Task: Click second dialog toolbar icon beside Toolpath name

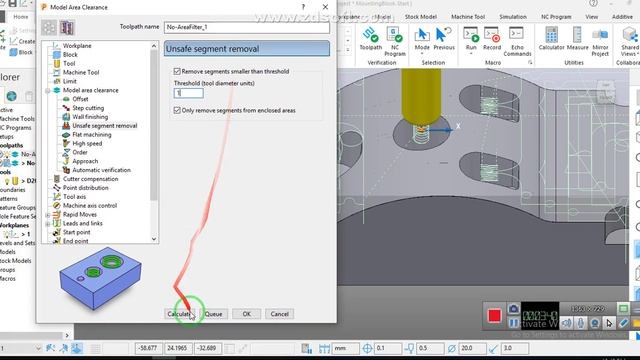Action: pyautogui.click(x=67, y=28)
